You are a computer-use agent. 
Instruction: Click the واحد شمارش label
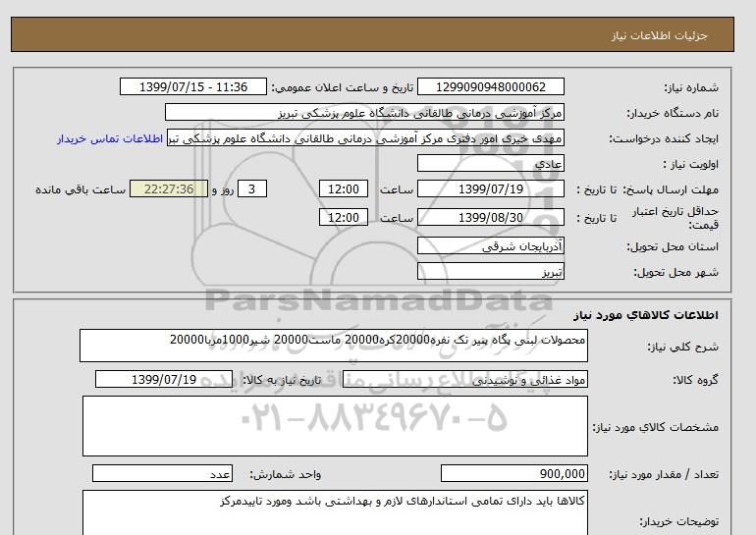(x=286, y=474)
